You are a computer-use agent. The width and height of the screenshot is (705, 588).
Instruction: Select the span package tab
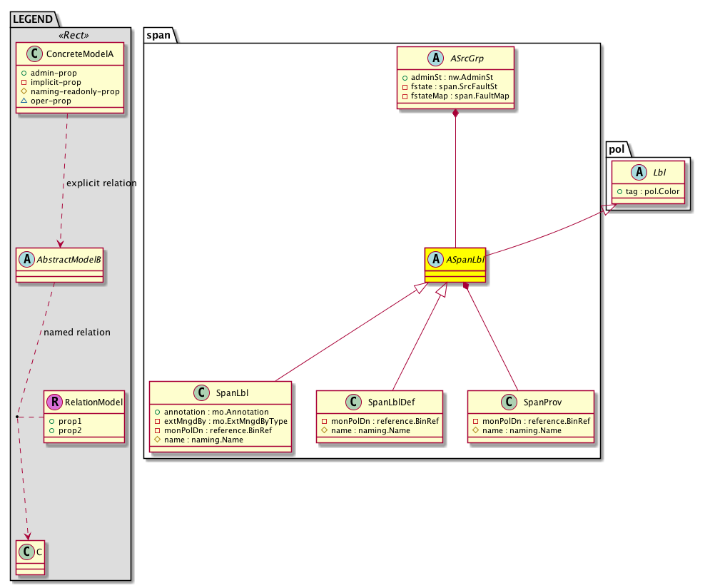159,35
